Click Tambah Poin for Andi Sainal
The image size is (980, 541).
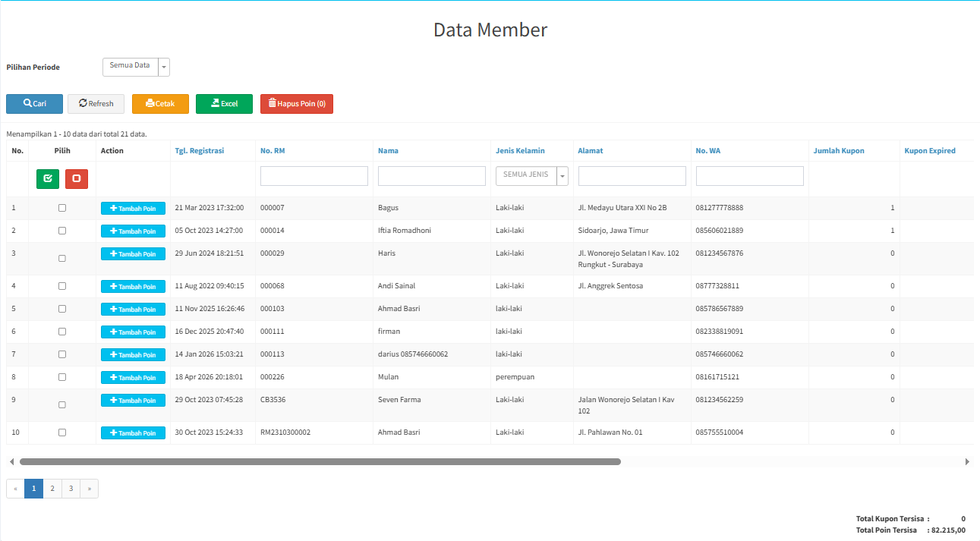(x=133, y=287)
